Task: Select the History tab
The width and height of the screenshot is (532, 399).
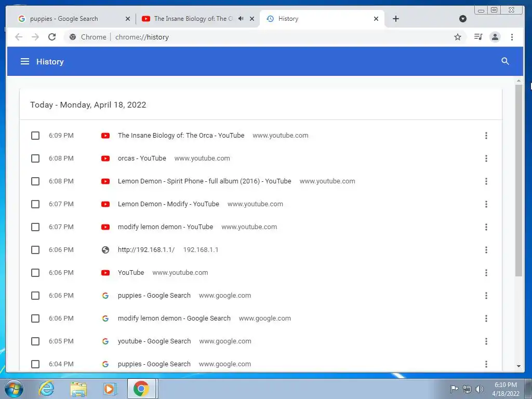Action: [x=322, y=19]
